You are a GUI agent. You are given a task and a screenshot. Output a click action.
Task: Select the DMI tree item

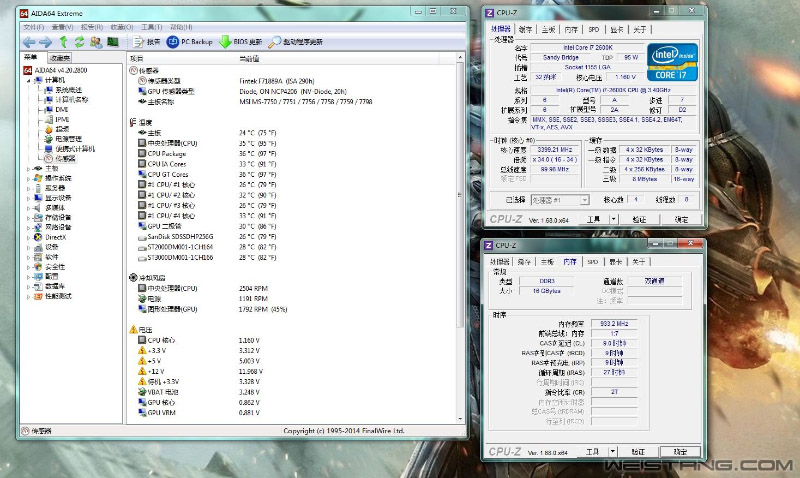coord(57,110)
